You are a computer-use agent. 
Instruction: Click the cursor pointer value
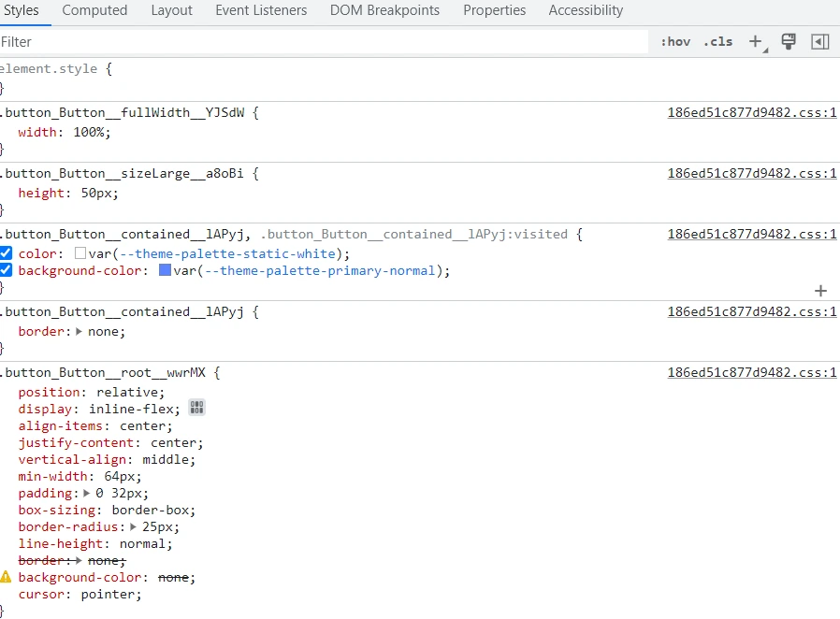[108, 595]
